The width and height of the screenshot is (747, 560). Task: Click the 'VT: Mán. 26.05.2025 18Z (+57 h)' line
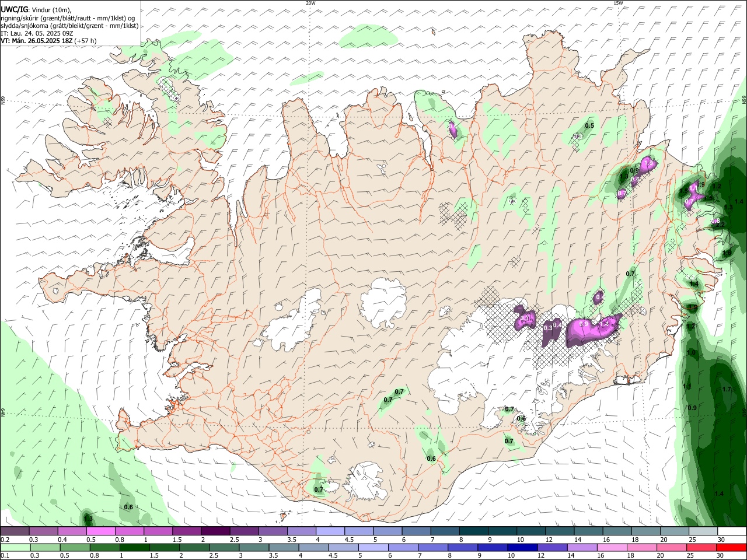tap(48, 41)
